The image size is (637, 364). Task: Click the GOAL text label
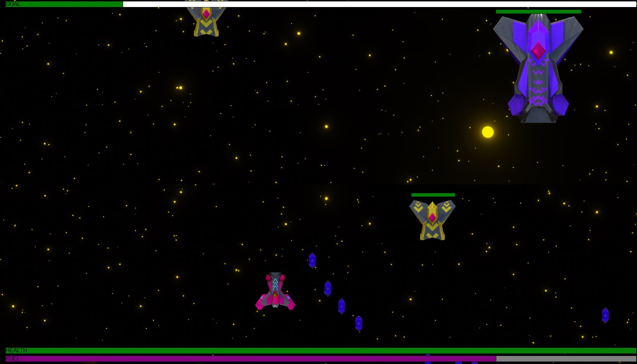click(x=13, y=4)
